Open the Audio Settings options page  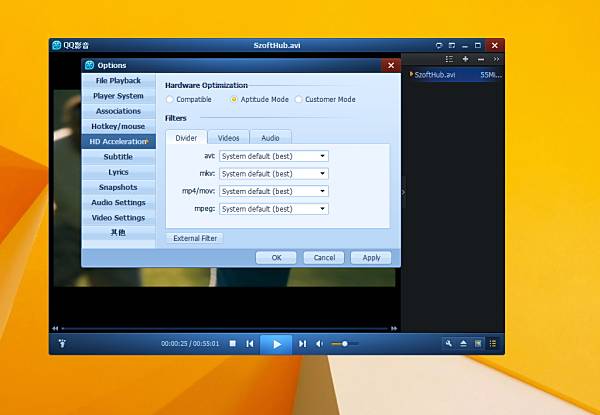[x=118, y=203]
